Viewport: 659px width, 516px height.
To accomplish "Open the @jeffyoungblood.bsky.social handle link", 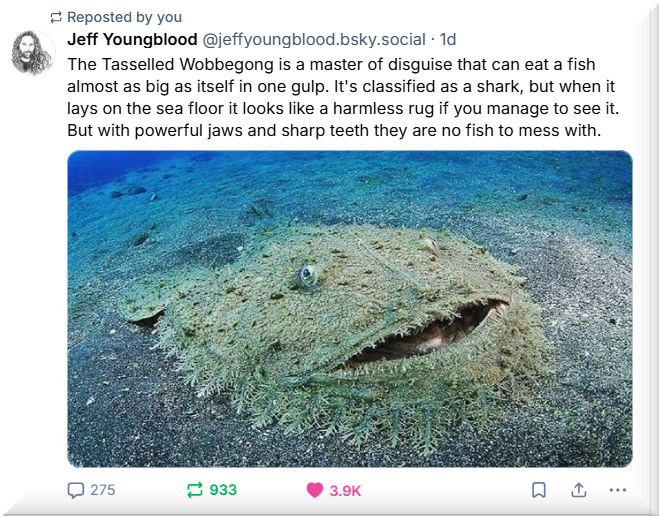I will [x=314, y=40].
